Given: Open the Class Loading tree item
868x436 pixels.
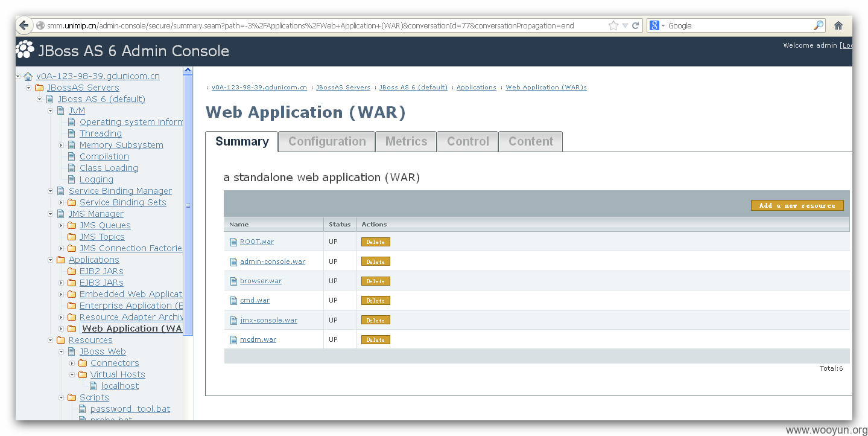Looking at the screenshot, I should pos(109,168).
